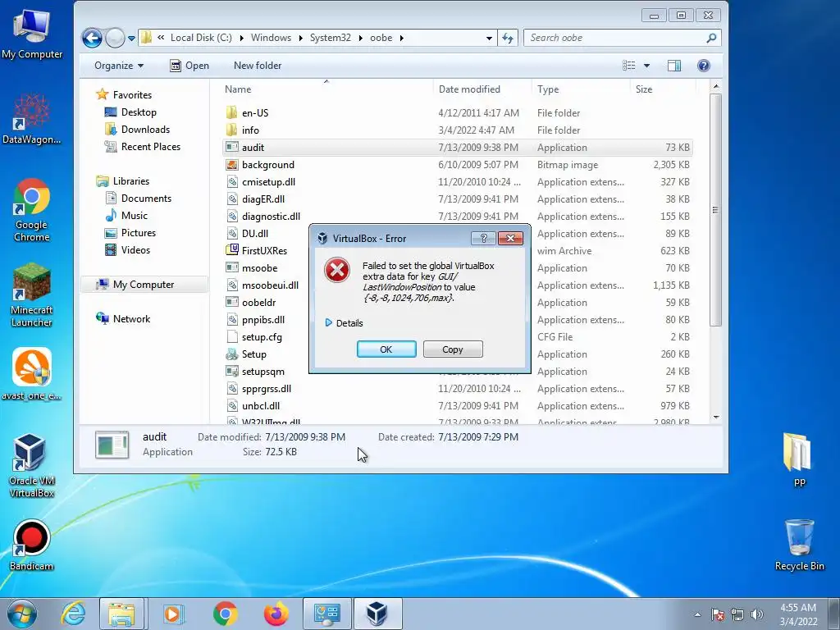Viewport: 840px width, 630px height.
Task: Select the cmisetup.dll file
Action: coord(457,181)
